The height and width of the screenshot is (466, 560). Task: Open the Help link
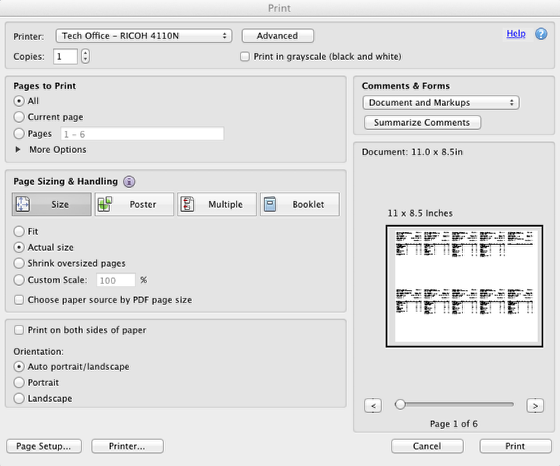(516, 34)
